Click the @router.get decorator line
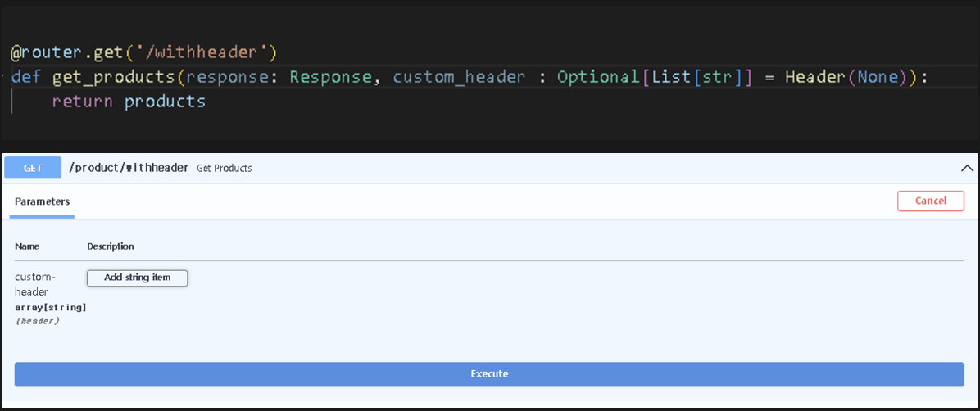Screen dimensions: 980x411 pos(143,53)
